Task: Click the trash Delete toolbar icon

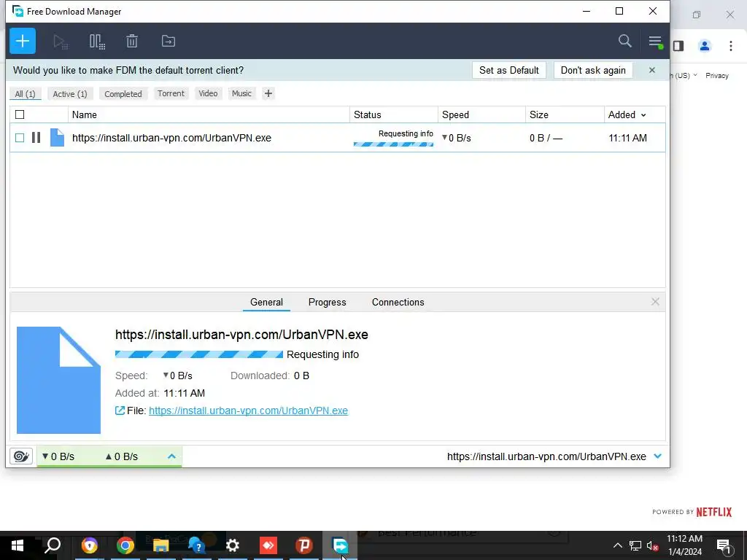Action: point(132,42)
